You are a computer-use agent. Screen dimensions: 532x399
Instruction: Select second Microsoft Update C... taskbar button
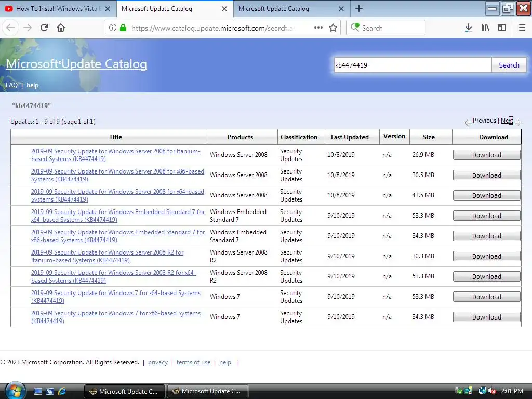click(x=207, y=391)
